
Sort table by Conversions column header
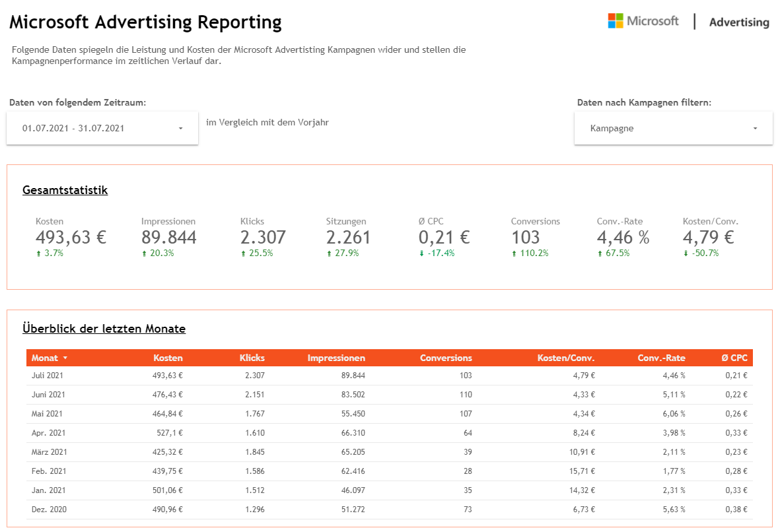[446, 358]
